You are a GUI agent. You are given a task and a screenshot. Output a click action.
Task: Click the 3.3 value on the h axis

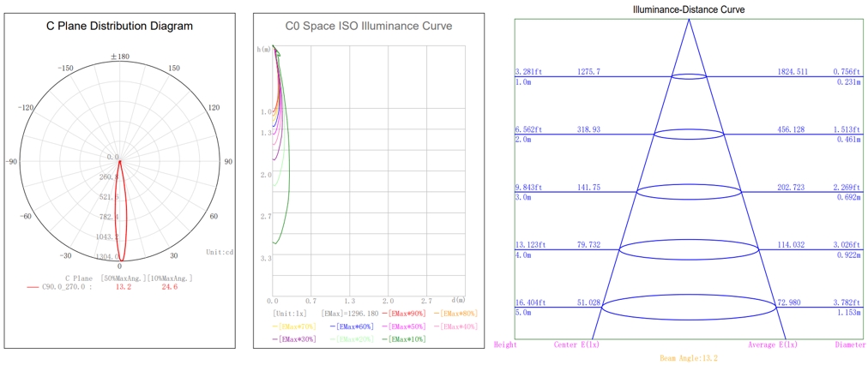pos(266,258)
